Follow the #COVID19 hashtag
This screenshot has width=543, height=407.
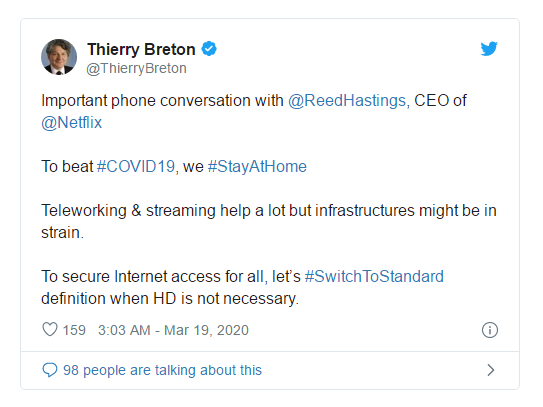click(136, 166)
